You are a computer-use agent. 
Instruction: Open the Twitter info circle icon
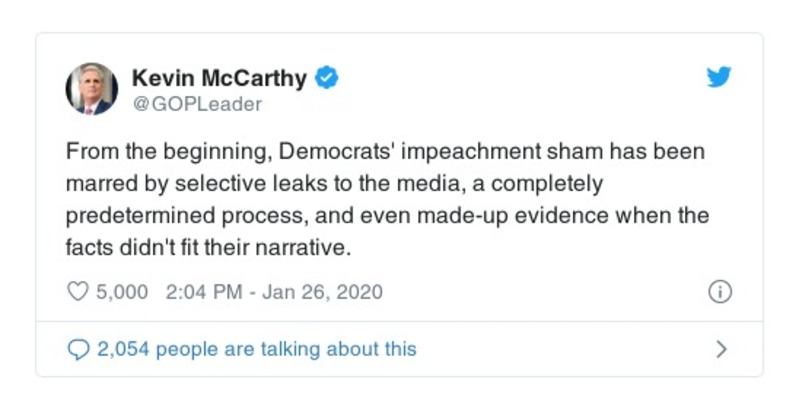(719, 292)
